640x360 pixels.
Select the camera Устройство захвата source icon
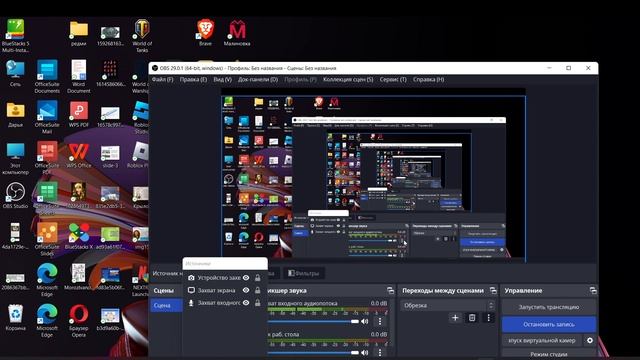click(x=191, y=278)
